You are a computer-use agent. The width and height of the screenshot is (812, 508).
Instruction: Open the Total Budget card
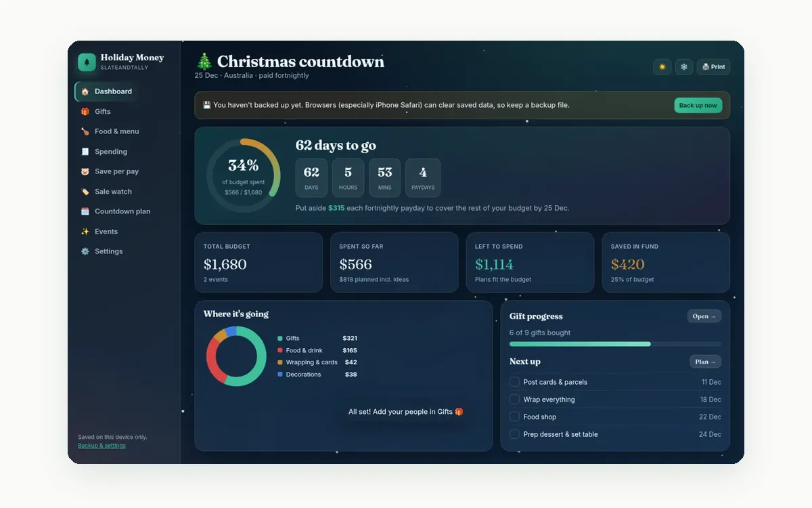(x=258, y=263)
